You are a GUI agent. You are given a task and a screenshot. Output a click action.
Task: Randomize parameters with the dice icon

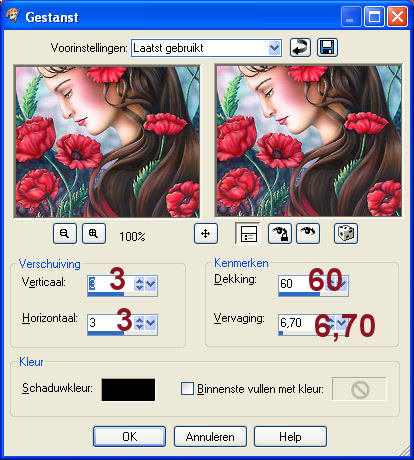[x=346, y=233]
